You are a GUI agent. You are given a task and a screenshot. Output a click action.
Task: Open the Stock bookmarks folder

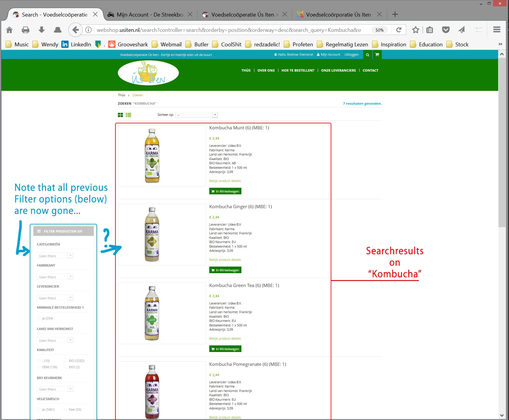458,45
